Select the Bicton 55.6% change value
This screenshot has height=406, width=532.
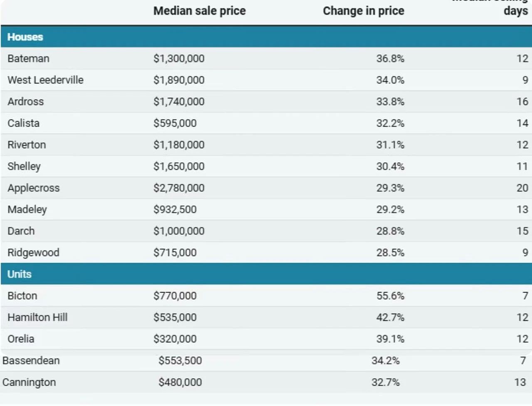point(390,296)
